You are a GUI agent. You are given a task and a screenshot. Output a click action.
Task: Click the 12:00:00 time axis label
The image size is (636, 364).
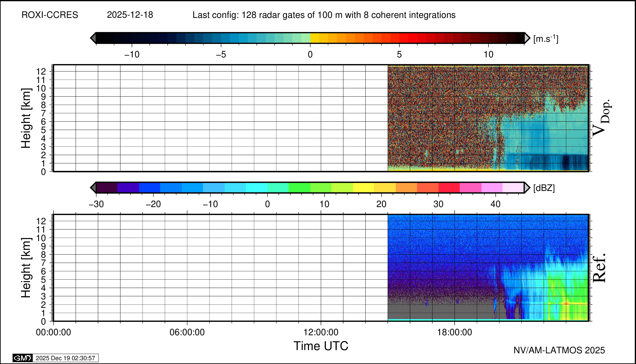(x=321, y=332)
